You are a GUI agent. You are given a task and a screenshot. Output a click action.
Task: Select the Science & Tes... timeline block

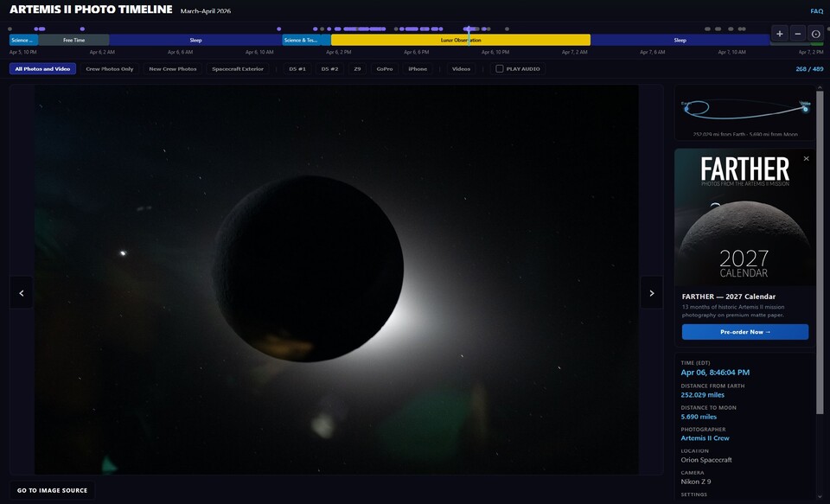click(x=301, y=41)
